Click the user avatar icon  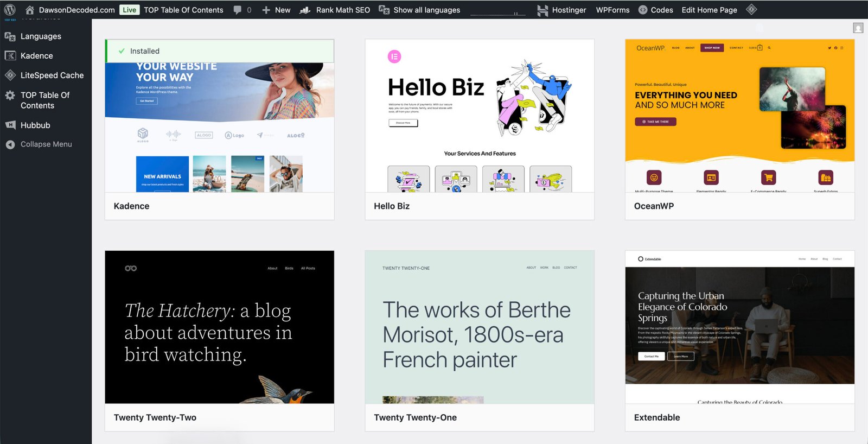click(858, 28)
